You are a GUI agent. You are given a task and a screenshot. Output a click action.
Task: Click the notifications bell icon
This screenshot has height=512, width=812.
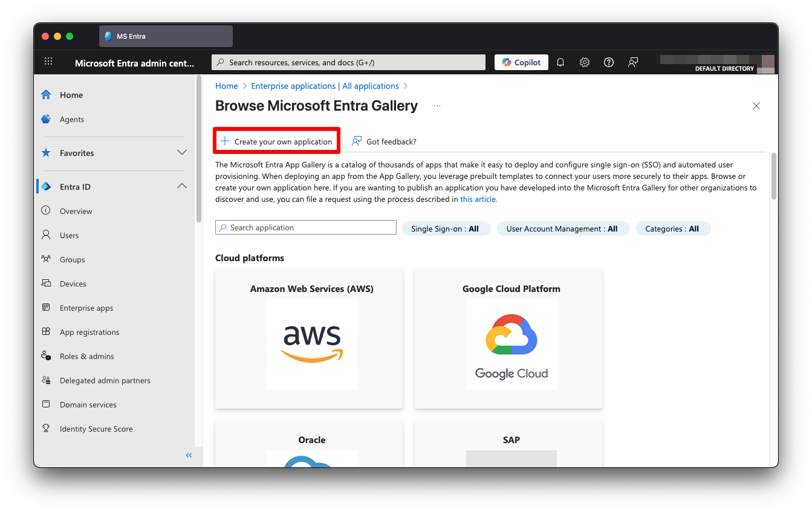click(x=560, y=62)
